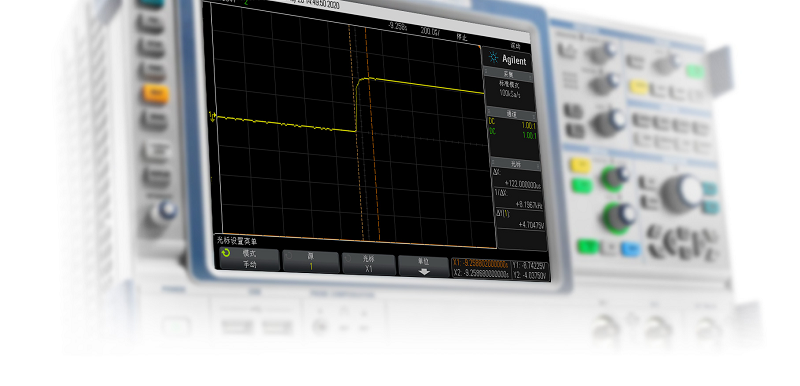Screen dimensions: 800x386
Task: Click the down arrow icon on 单位 softkey
Action: click(424, 271)
